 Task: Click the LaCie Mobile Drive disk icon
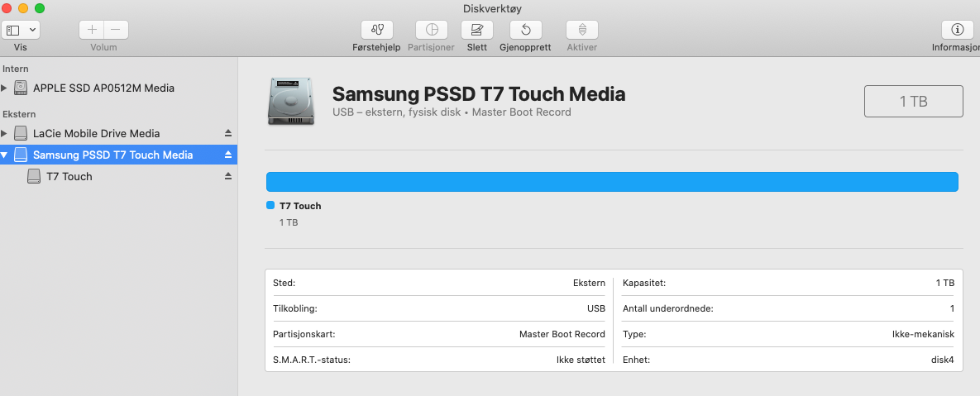point(22,133)
